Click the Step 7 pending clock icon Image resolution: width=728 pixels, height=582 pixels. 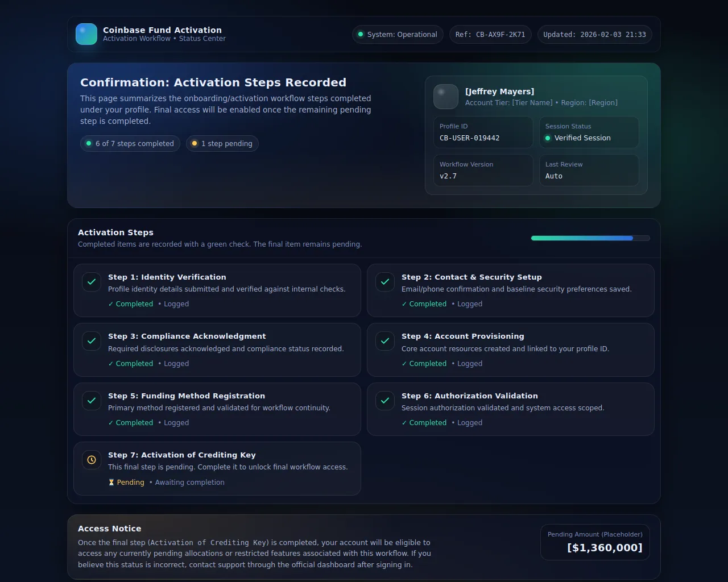click(x=92, y=460)
